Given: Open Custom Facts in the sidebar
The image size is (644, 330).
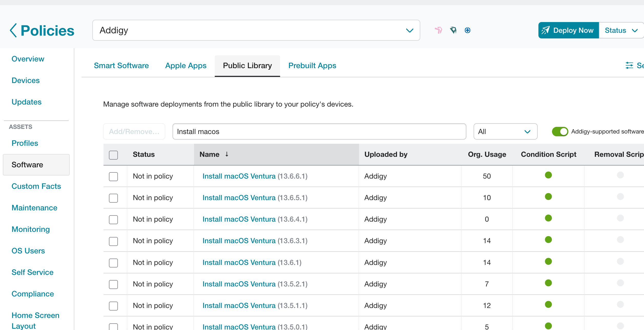Looking at the screenshot, I should [36, 186].
